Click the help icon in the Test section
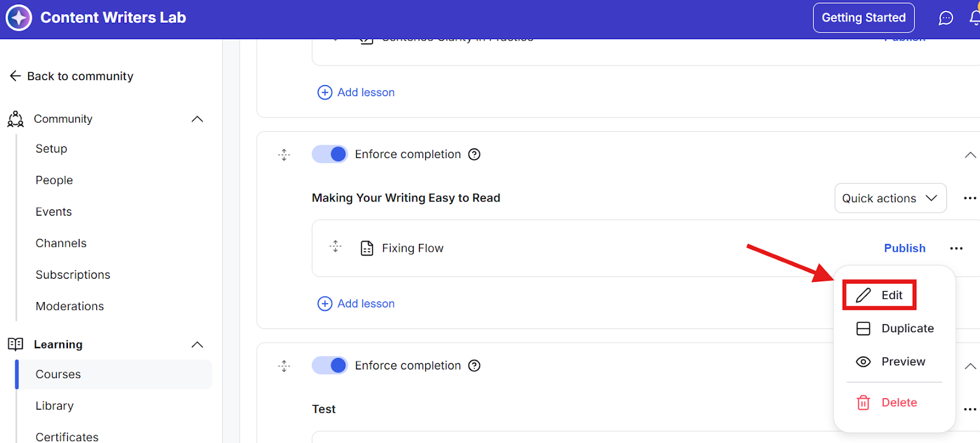The width and height of the screenshot is (980, 443). [x=474, y=366]
